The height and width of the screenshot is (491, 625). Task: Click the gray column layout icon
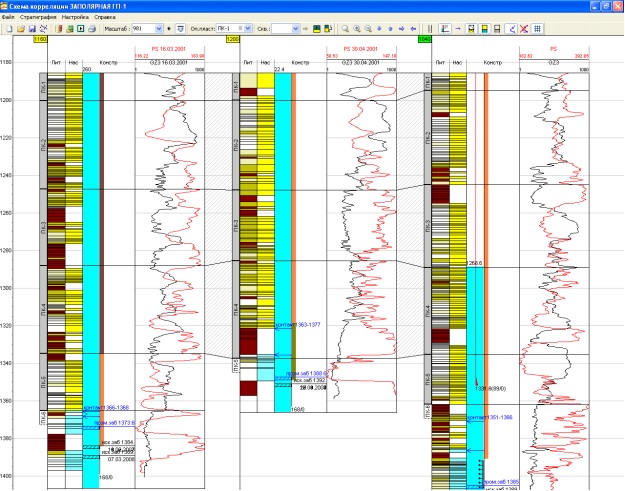click(x=497, y=29)
